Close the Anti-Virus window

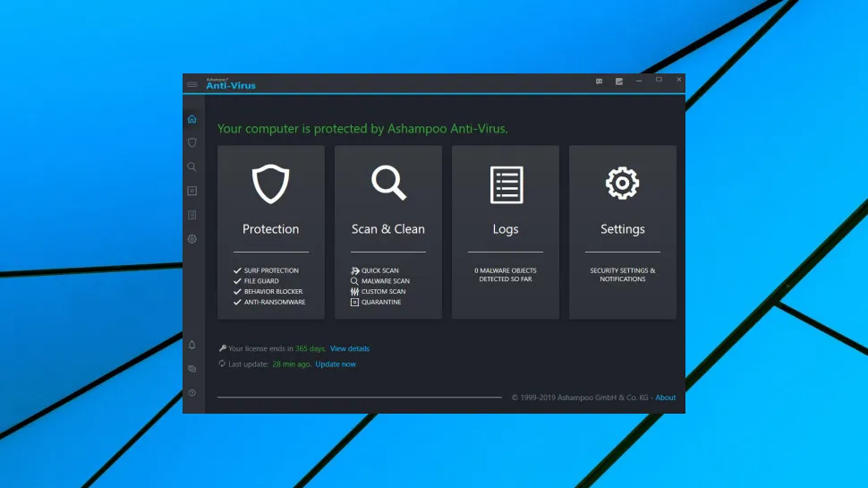click(x=678, y=80)
